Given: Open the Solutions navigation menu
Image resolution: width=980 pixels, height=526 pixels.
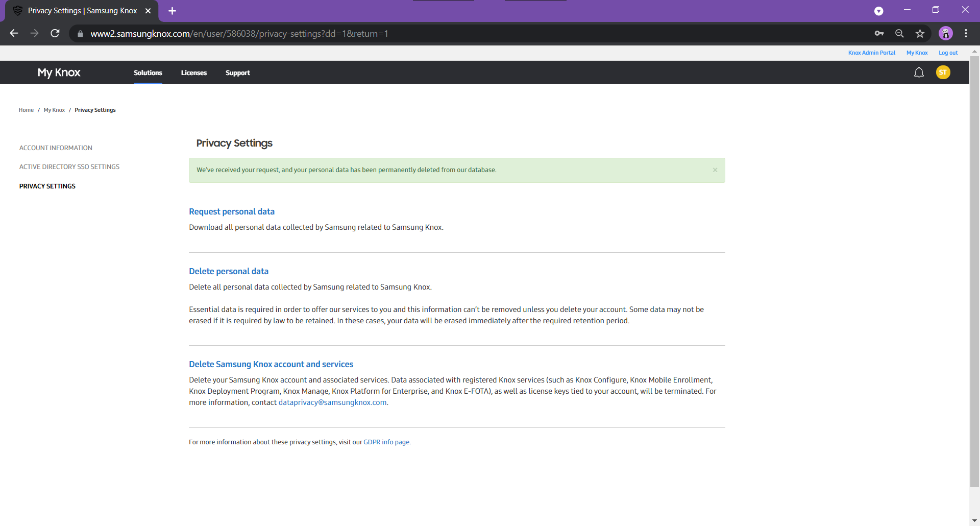Looking at the screenshot, I should coord(148,73).
